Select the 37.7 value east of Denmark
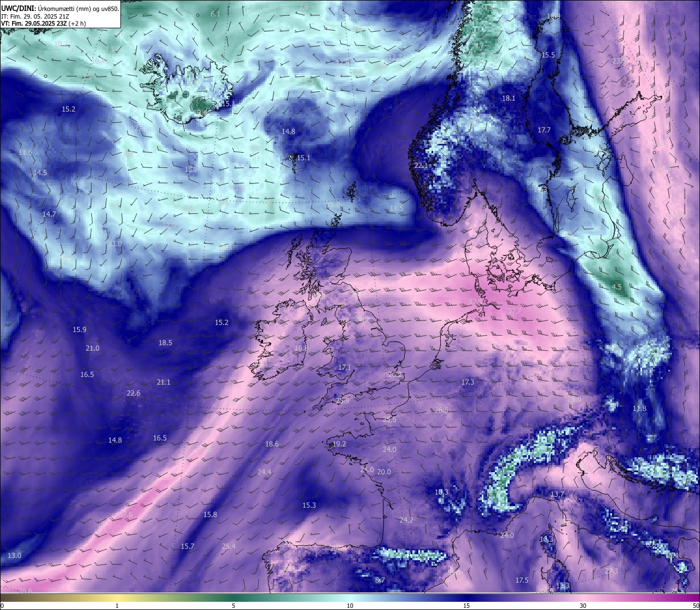This screenshot has height=610, width=700. click(x=515, y=311)
